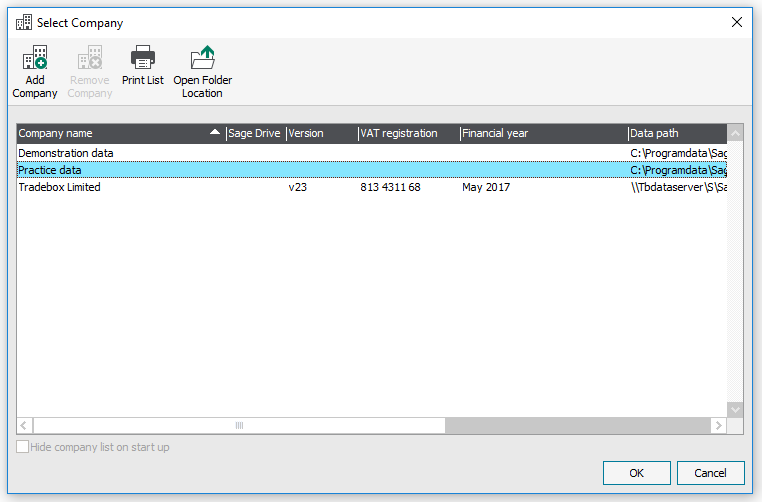Click the horizontal scrollbar thumb
The image size is (762, 502).
point(239,426)
